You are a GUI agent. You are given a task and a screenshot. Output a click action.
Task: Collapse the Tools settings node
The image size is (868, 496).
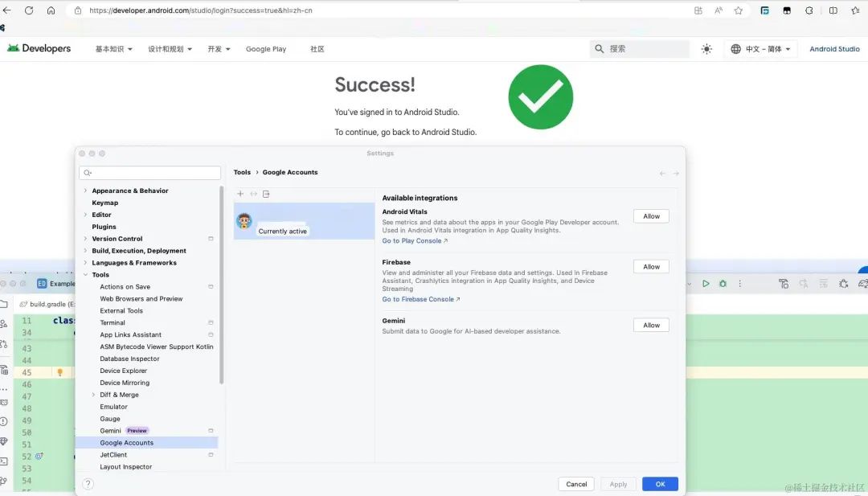[x=85, y=275]
